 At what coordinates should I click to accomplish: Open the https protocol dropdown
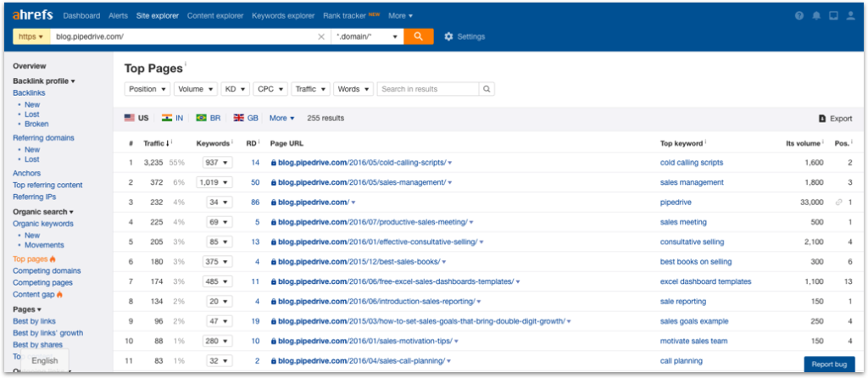(x=31, y=36)
